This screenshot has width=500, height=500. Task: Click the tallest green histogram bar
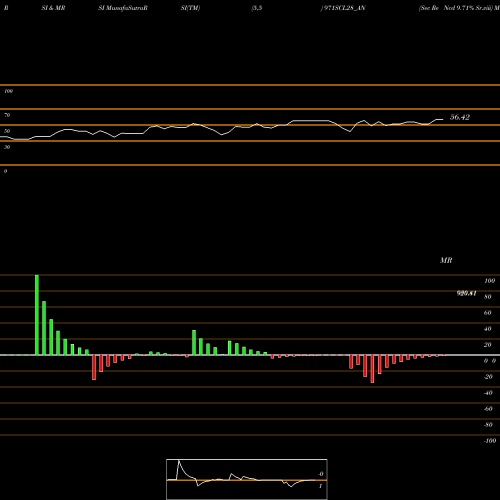point(37,315)
